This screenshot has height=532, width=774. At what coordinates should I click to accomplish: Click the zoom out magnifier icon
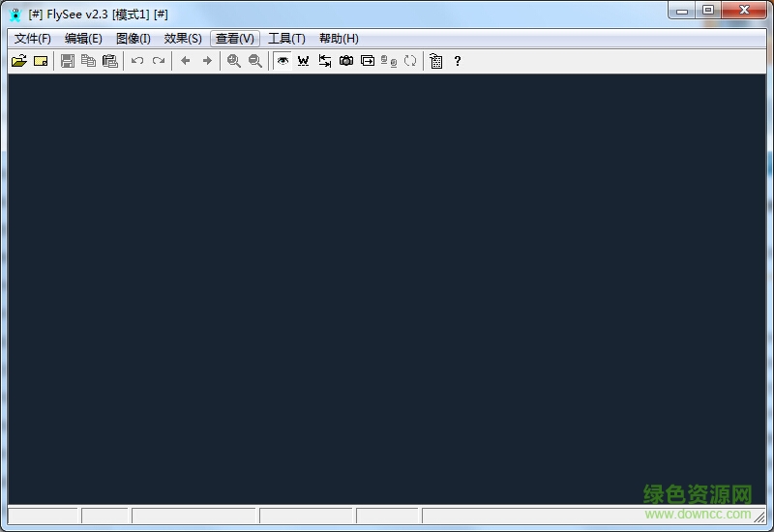[255, 61]
